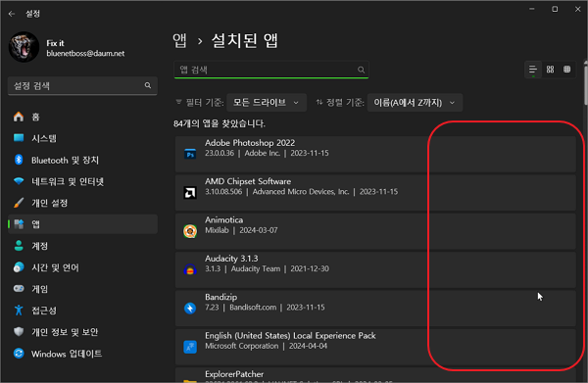Open Network and internet settings
Screen dimensions: 588x383
pos(82,181)
